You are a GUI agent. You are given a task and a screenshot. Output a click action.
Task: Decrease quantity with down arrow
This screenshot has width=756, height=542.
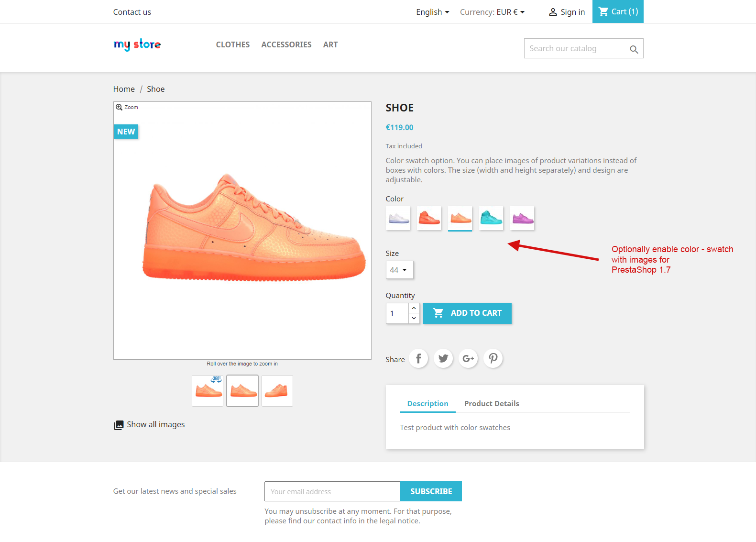click(414, 319)
